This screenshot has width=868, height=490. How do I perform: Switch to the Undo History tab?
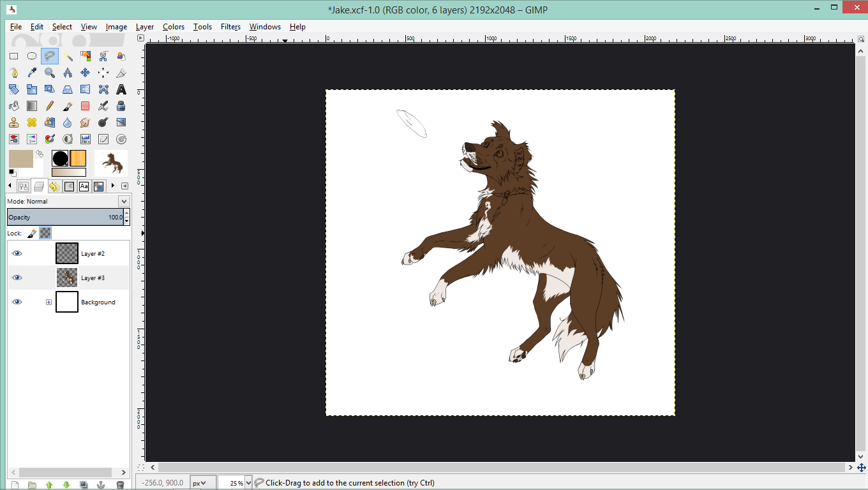point(54,186)
